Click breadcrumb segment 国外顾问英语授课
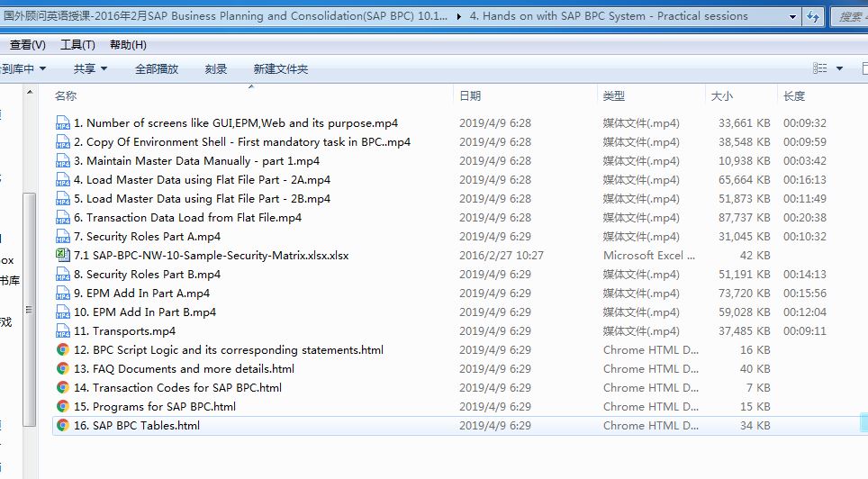 coord(225,16)
